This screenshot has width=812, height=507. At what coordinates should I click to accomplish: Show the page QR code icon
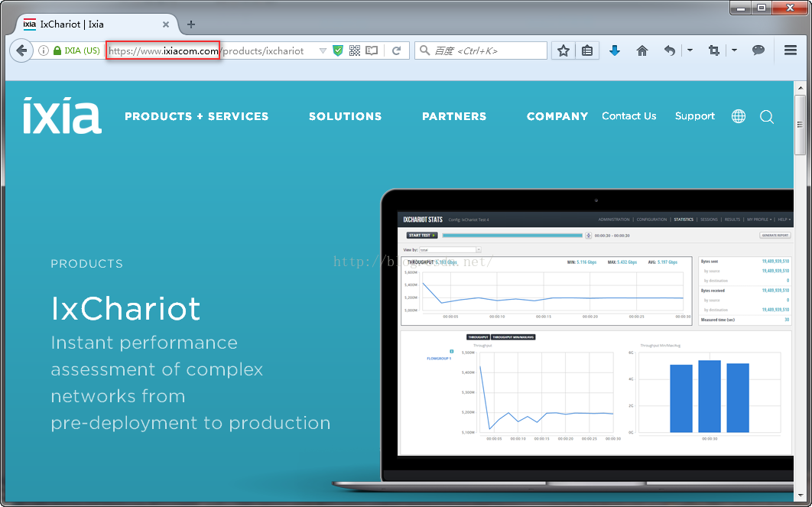355,50
